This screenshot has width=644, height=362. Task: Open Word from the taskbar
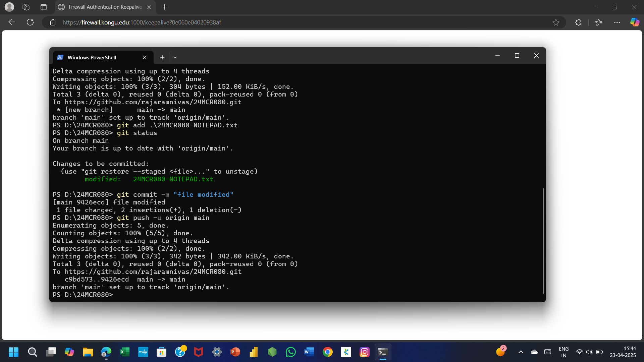click(309, 352)
